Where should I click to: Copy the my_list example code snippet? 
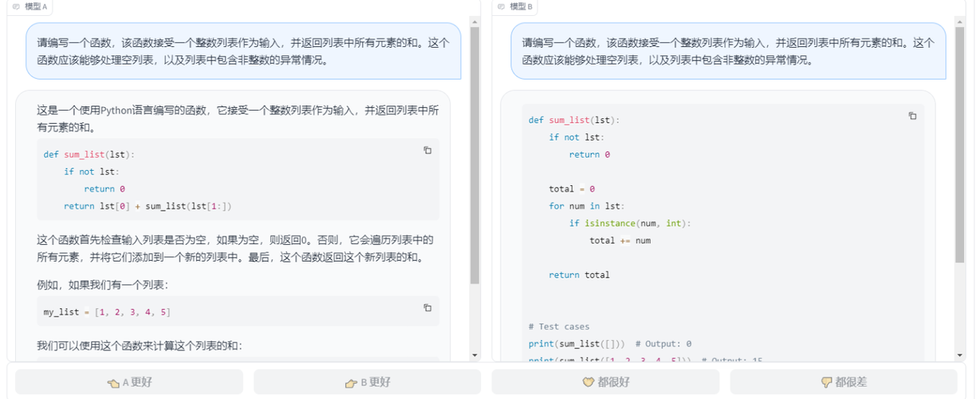427,307
